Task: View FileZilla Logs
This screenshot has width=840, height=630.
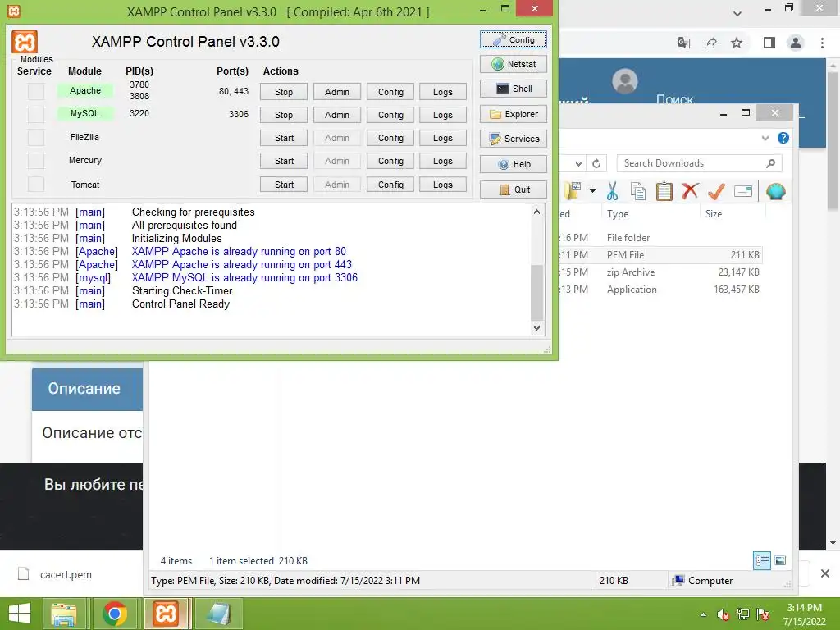Action: [x=443, y=138]
